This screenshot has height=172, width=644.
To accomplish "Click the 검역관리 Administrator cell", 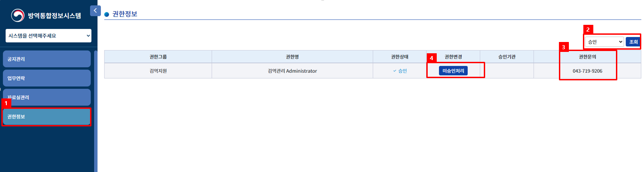I will click(292, 71).
